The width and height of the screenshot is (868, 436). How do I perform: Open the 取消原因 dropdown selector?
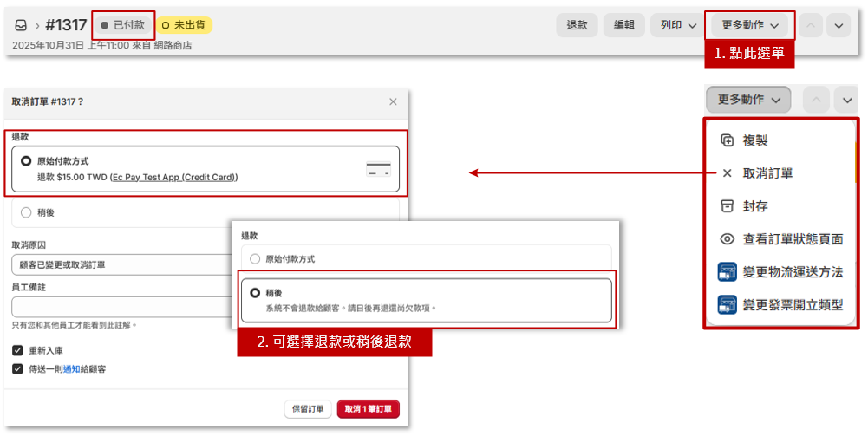pyautogui.click(x=121, y=264)
